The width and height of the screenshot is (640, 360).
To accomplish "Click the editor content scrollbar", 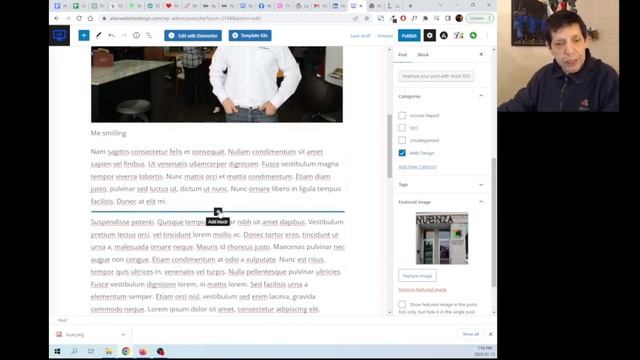I will pyautogui.click(x=389, y=146).
